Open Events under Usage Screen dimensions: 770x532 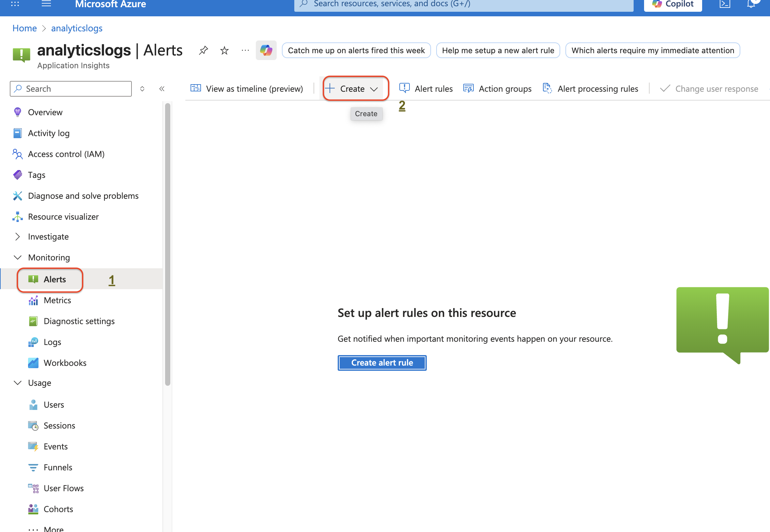pos(56,446)
